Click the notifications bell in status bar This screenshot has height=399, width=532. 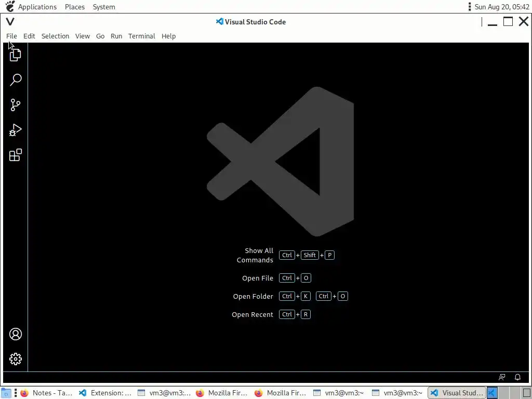tap(517, 377)
